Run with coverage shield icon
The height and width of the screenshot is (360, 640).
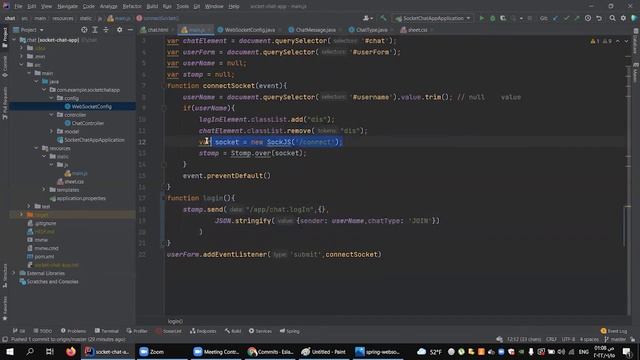click(x=503, y=18)
